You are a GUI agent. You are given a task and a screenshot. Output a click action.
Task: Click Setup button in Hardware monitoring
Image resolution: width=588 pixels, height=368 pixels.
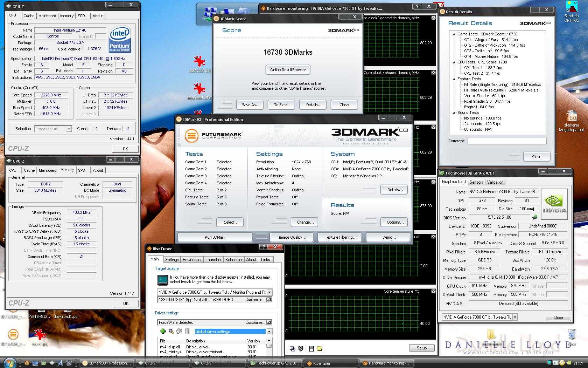[422, 348]
